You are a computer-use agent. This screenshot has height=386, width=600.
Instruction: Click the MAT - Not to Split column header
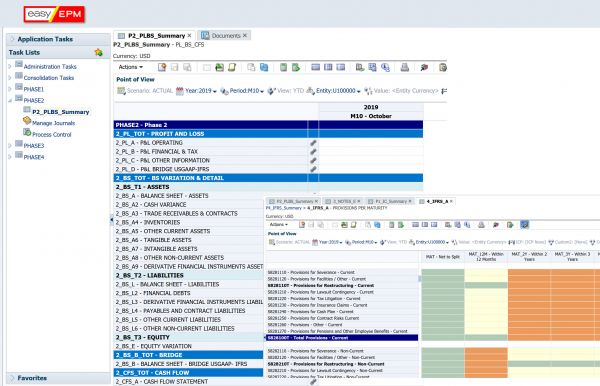[443, 257]
